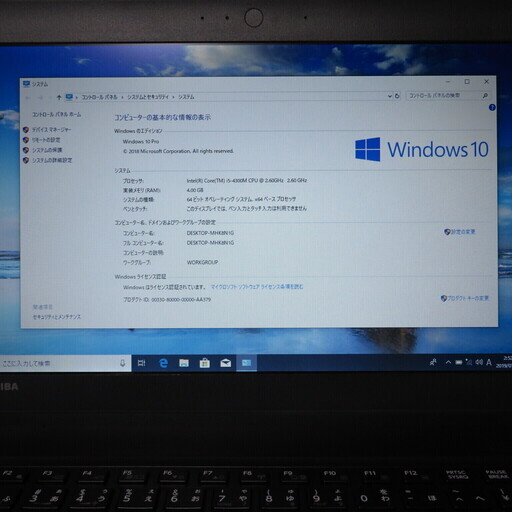The width and height of the screenshot is (512, 512).
Task: Click the WORKGROUP value text
Action: [x=202, y=262]
